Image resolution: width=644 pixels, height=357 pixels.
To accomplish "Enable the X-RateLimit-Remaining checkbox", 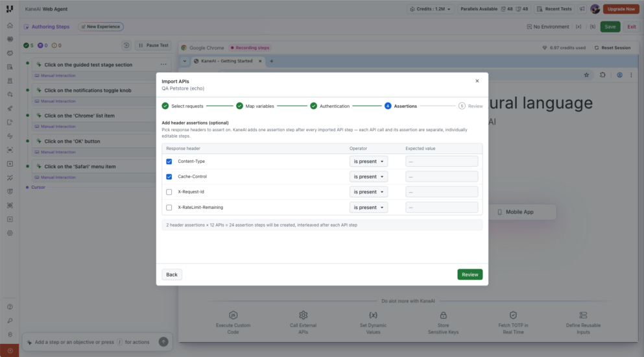I will point(169,208).
